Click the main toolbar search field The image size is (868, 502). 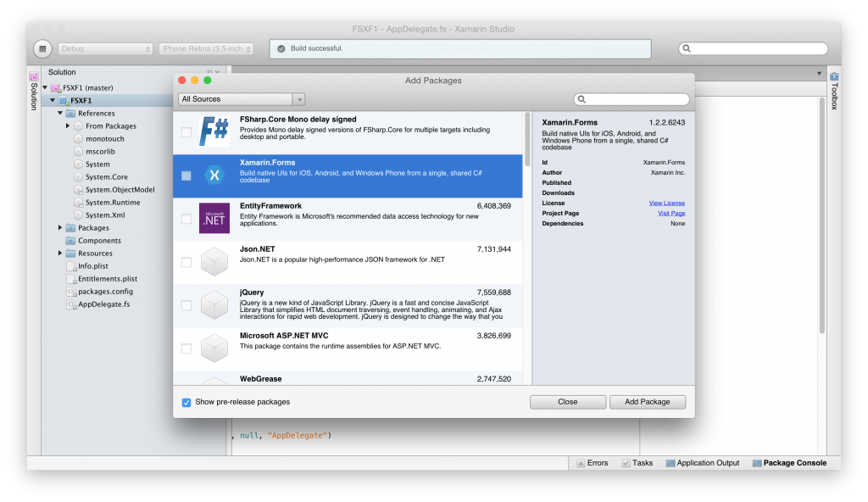pos(754,49)
